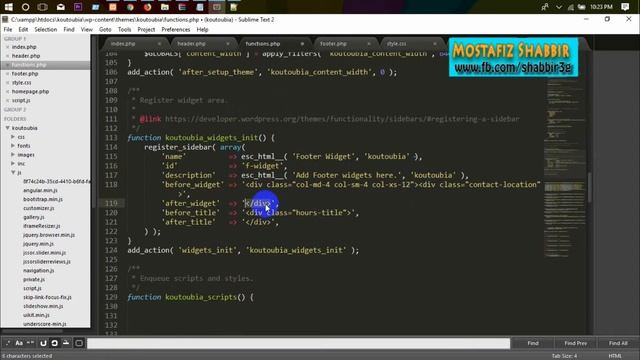Close the functions.php editor tab

click(302, 44)
